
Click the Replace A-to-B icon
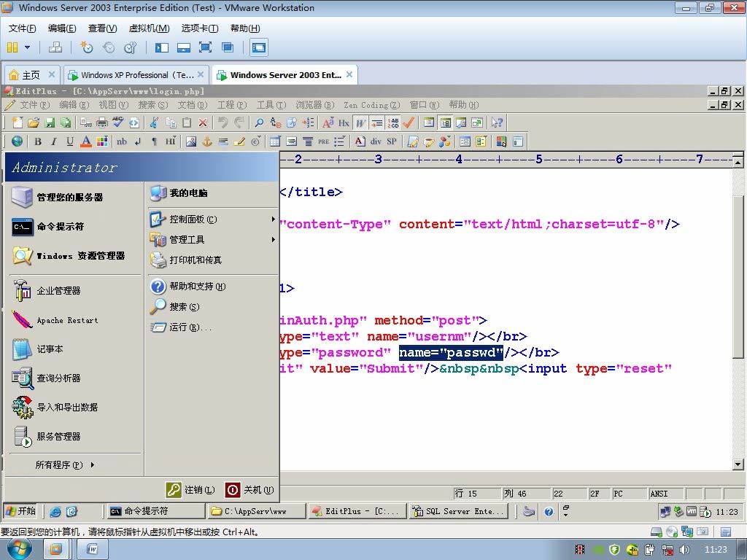[x=275, y=122]
